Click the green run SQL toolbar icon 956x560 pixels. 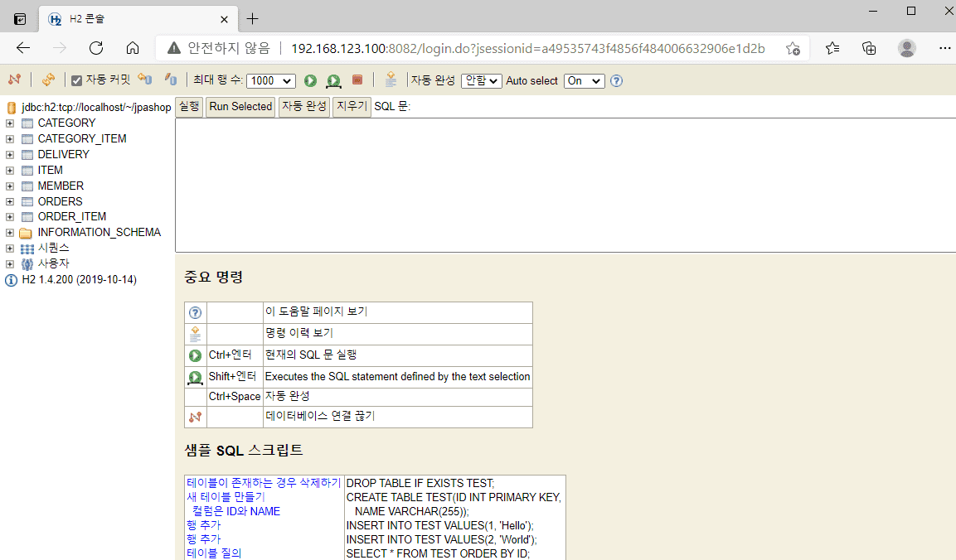310,80
